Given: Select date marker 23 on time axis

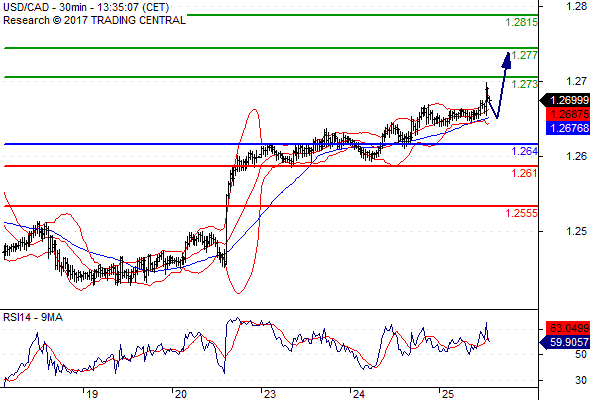Looking at the screenshot, I should pyautogui.click(x=269, y=394).
